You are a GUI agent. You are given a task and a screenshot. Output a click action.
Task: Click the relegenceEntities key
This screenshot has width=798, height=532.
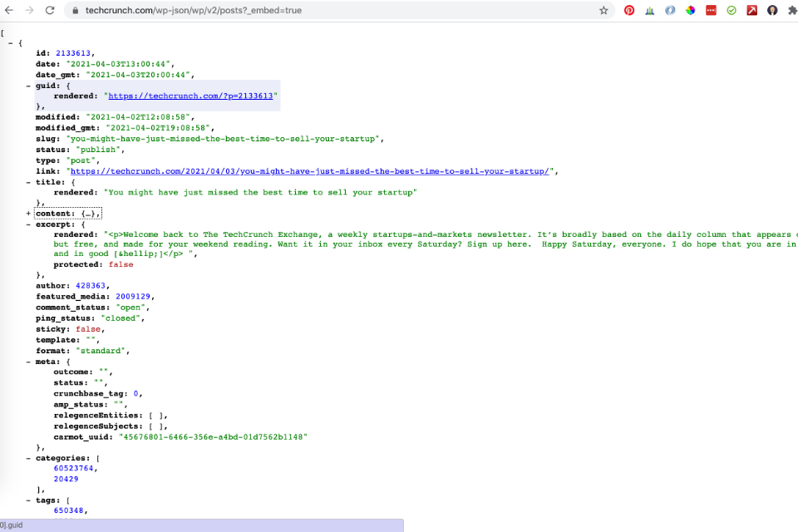click(96, 415)
